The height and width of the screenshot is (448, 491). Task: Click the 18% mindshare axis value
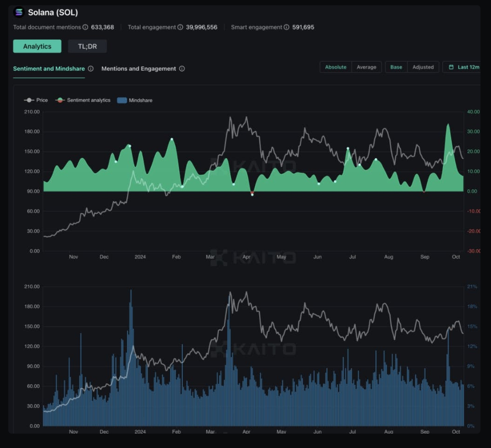click(472, 306)
